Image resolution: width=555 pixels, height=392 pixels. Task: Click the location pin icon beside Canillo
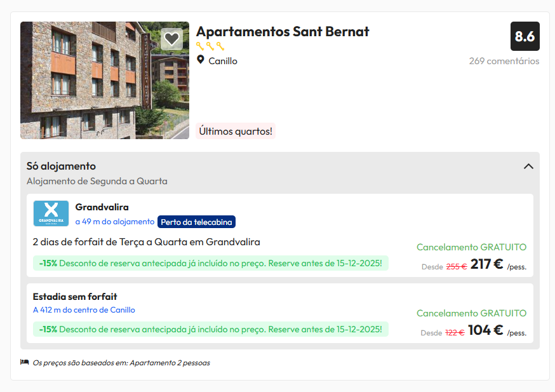tap(201, 60)
